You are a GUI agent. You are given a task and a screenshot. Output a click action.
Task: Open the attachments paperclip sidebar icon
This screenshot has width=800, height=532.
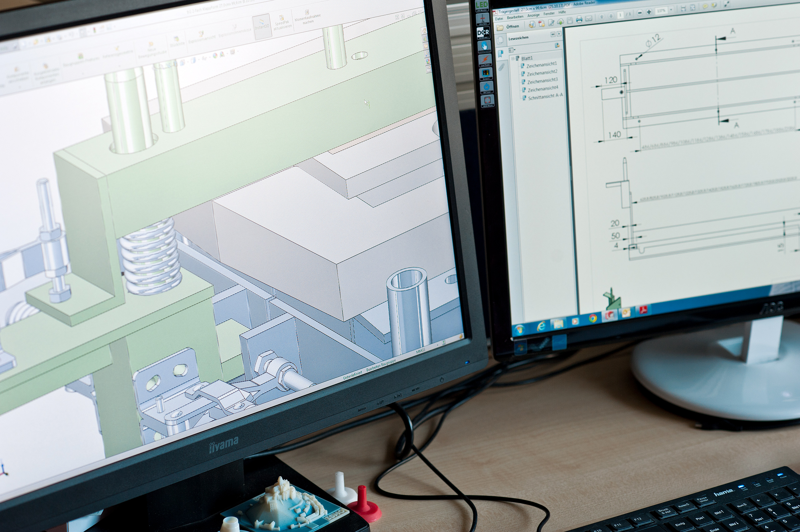[x=502, y=67]
